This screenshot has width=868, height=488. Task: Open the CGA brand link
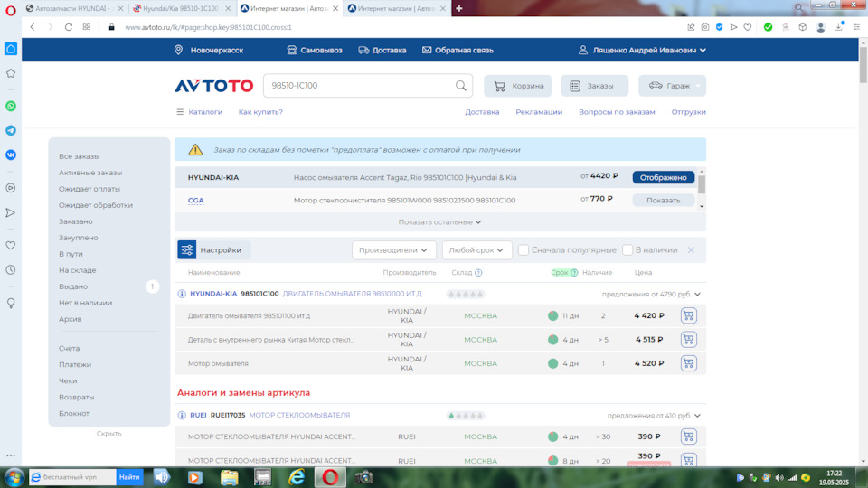(x=196, y=201)
